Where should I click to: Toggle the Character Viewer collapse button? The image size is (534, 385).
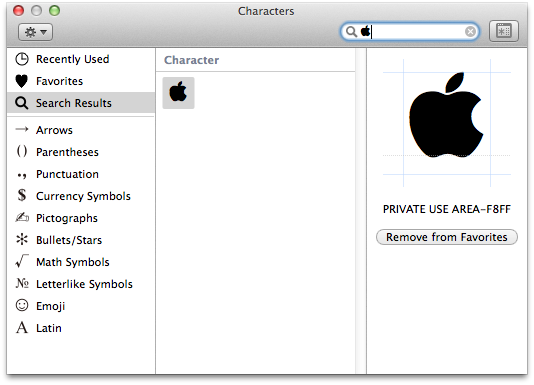[x=504, y=31]
